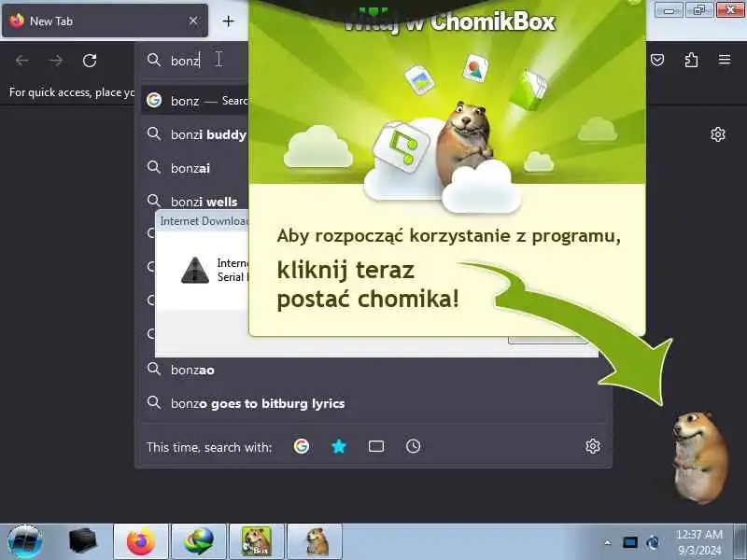Go back with the Firefox back arrow
Viewport: 747px width, 560px height.
pos(21,61)
